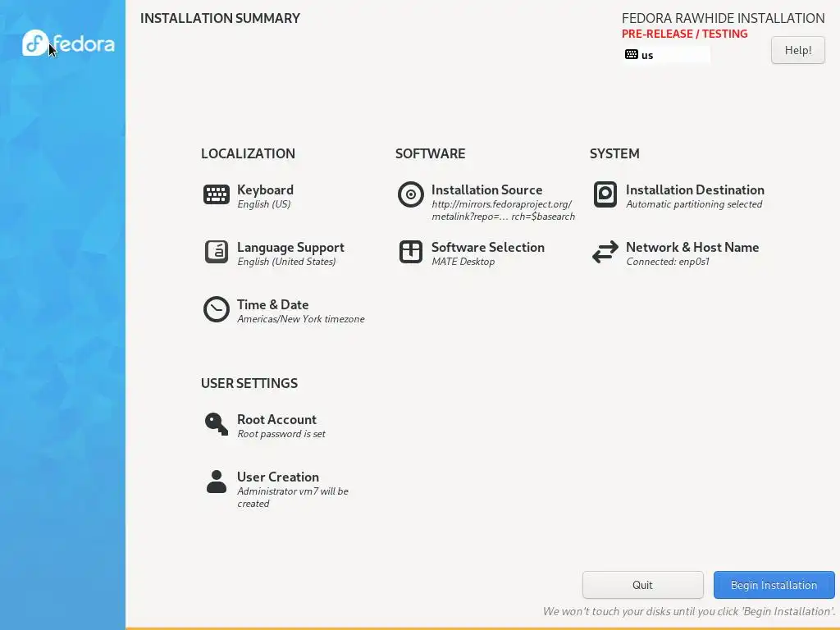Click 'English (United States)' language text
Screen dimensions: 840x630
click(286, 262)
